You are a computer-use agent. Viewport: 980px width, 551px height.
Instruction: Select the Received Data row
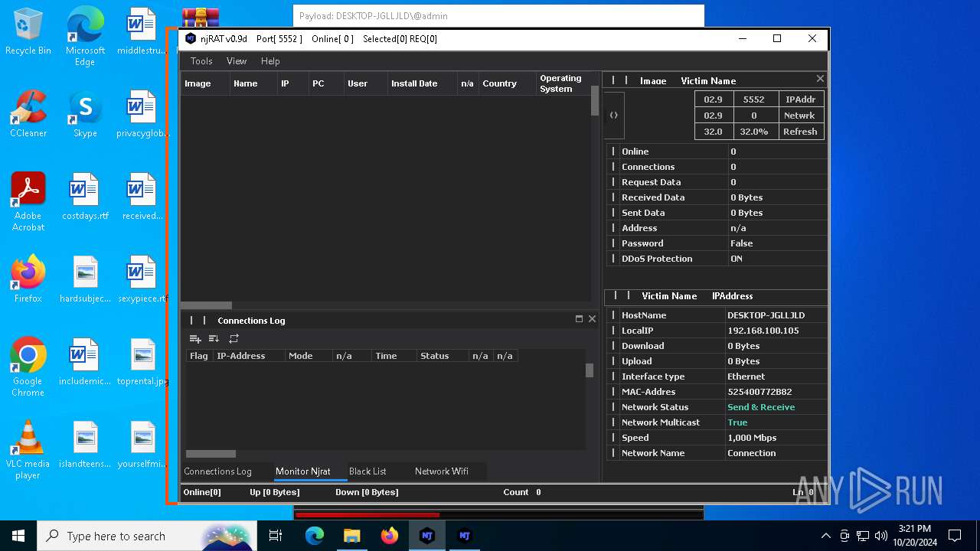tap(717, 197)
